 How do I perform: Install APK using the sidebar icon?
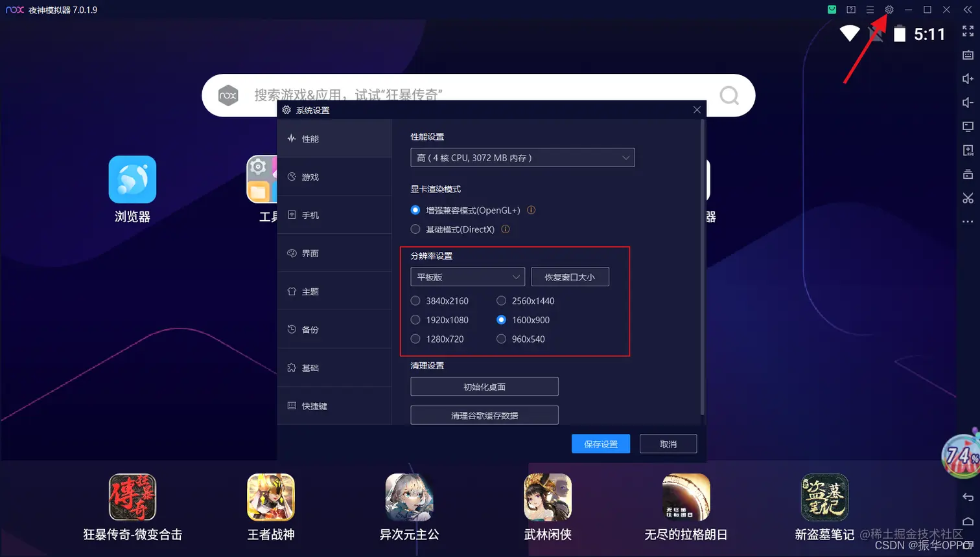coord(968,150)
